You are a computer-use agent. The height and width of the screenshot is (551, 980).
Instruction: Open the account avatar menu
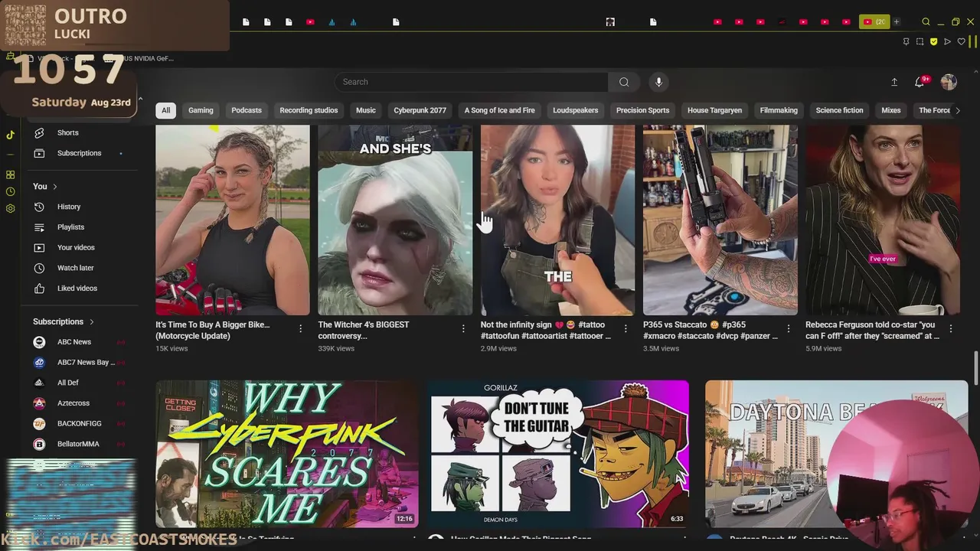point(949,82)
